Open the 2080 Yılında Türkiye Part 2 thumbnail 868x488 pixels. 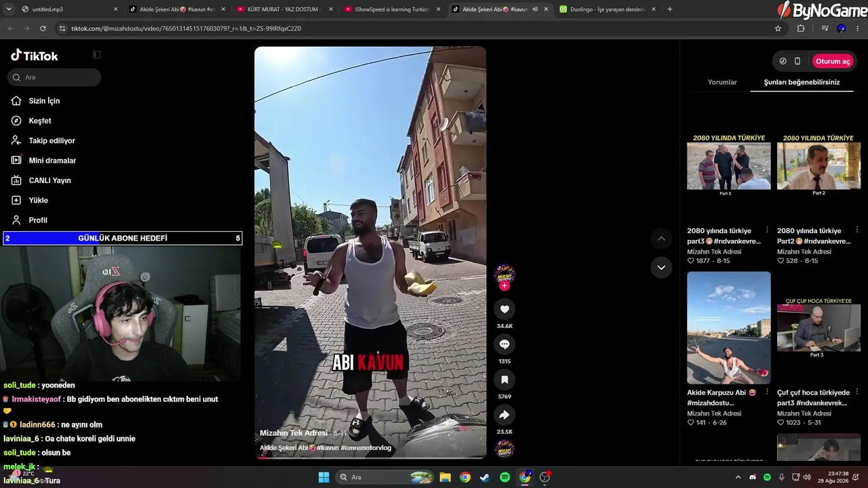point(818,165)
